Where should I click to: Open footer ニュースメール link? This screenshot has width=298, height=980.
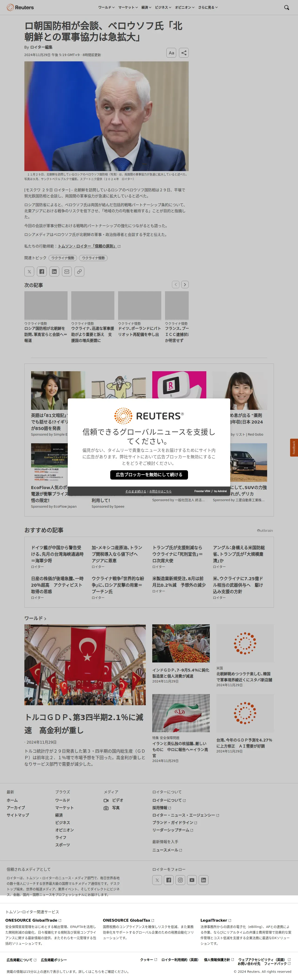pos(167,850)
